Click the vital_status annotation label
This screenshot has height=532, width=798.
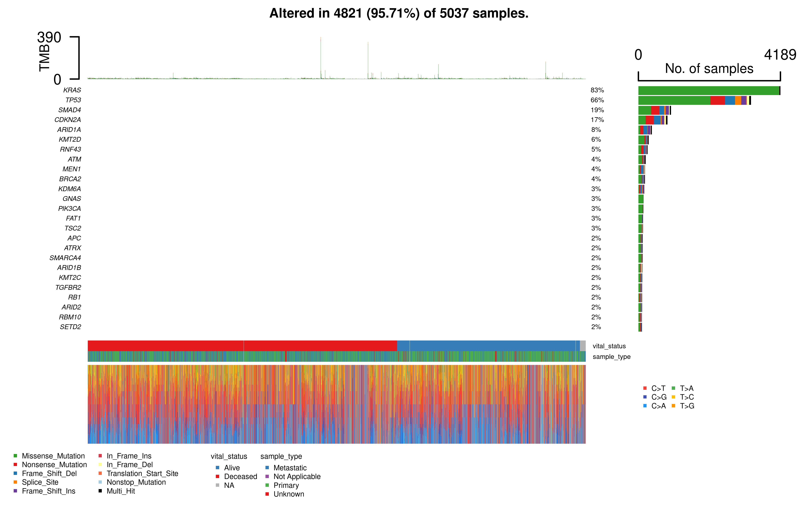[x=609, y=346]
